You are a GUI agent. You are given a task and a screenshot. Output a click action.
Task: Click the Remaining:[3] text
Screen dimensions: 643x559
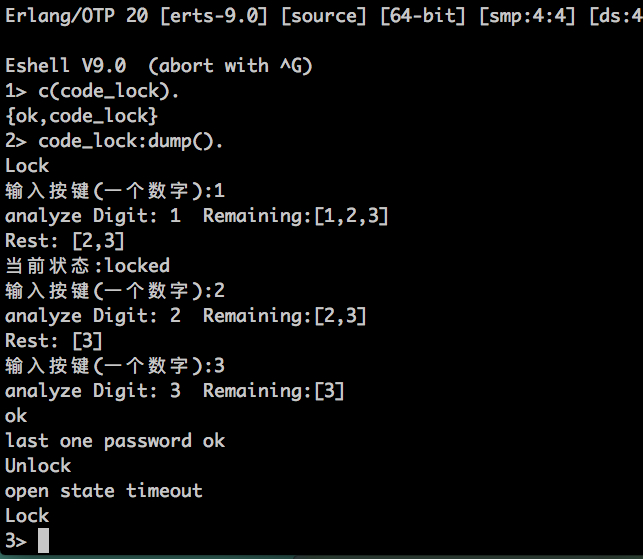pyautogui.click(x=274, y=391)
